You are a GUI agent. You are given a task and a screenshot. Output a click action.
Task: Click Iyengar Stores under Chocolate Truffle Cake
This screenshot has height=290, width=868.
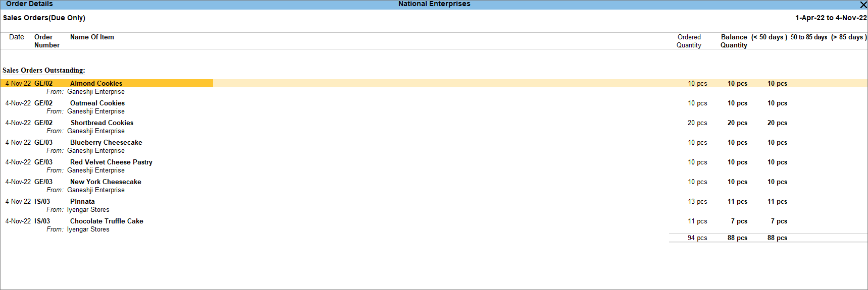pyautogui.click(x=88, y=229)
